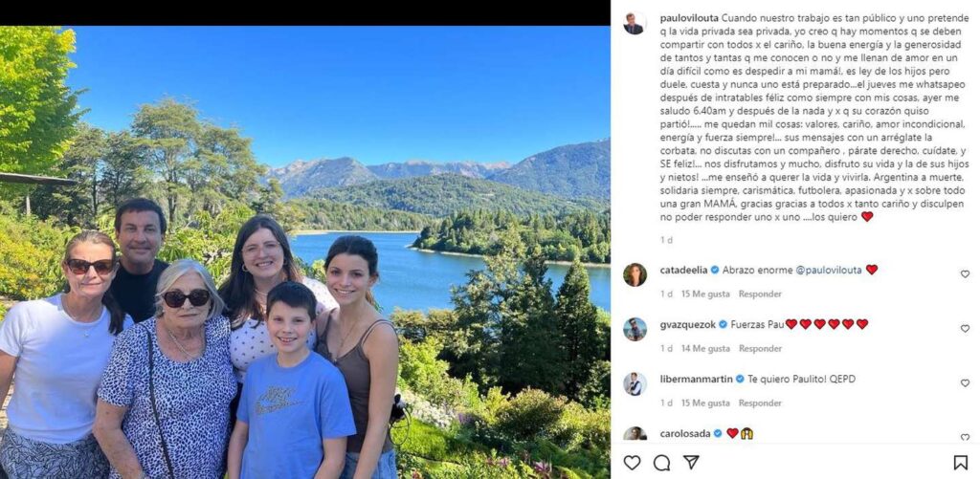980x479 pixels.
Task: Like carolosada's comment with its heart
Action: pos(964,437)
